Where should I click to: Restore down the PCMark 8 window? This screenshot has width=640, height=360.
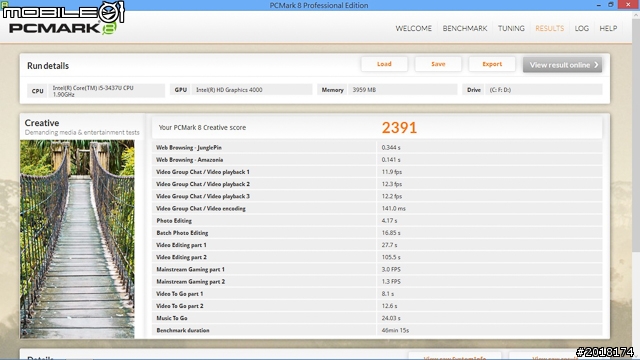click(611, 5)
